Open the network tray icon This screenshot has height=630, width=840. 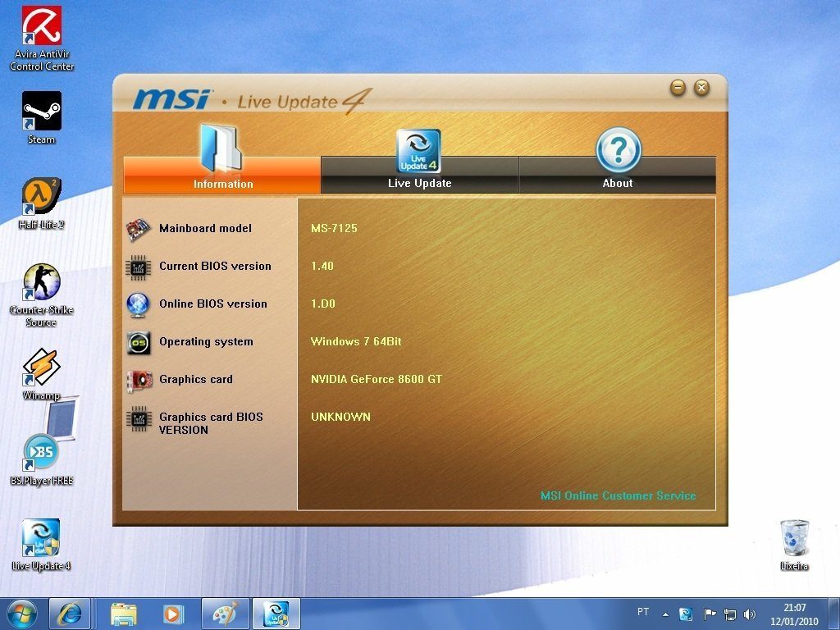(729, 614)
